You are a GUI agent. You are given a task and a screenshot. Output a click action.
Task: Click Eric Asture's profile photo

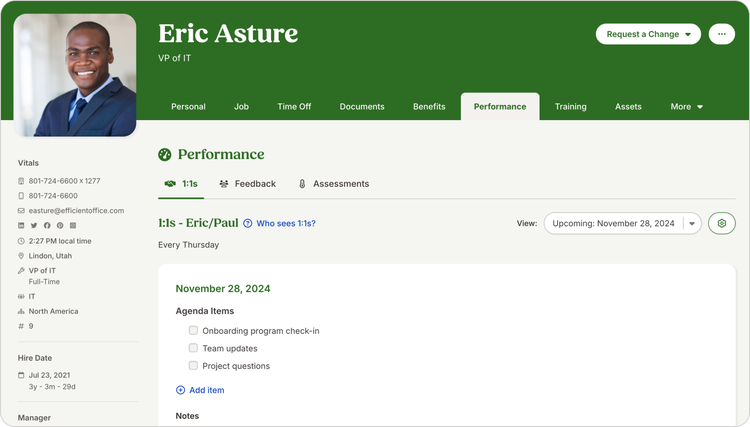pos(75,75)
